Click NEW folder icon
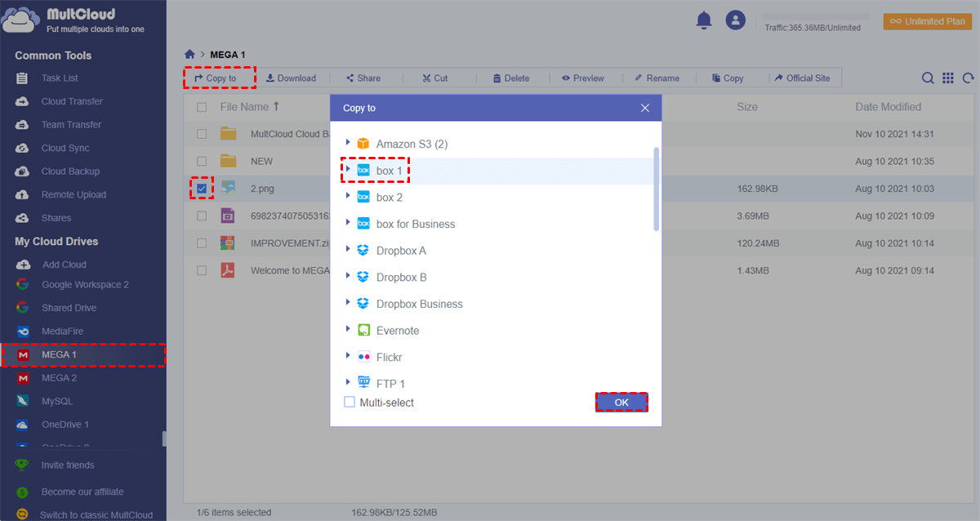 (228, 161)
